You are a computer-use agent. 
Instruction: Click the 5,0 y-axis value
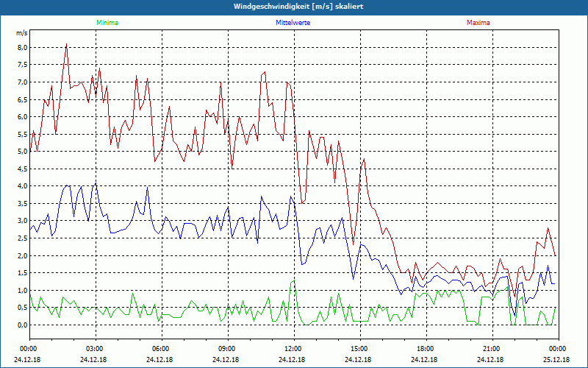click(22, 152)
